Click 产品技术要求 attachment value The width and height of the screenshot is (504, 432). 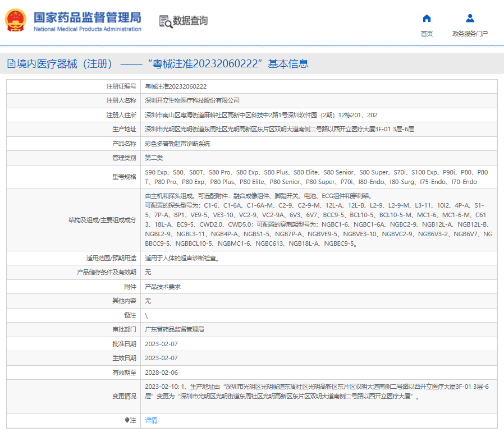[163, 287]
